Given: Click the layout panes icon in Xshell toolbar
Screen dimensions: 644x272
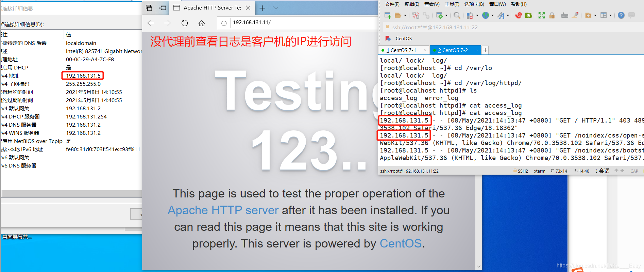Looking at the screenshot, I should coord(604,15).
